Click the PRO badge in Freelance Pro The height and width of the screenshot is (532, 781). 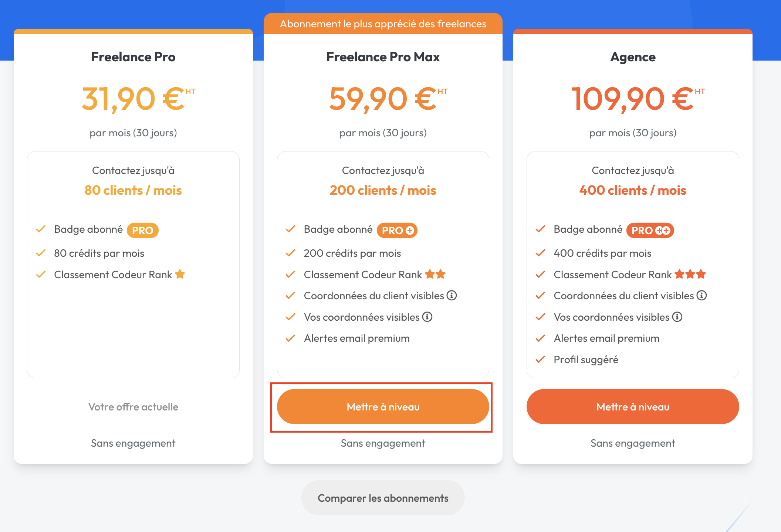142,230
